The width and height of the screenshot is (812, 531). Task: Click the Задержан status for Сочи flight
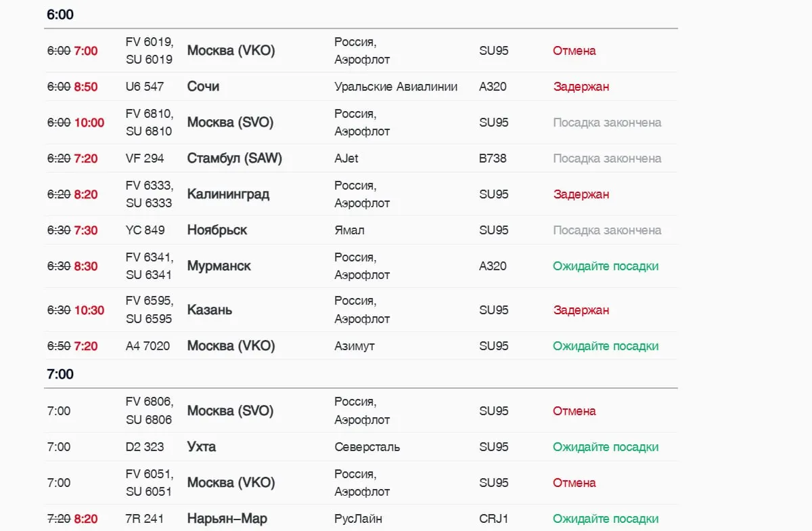(581, 87)
